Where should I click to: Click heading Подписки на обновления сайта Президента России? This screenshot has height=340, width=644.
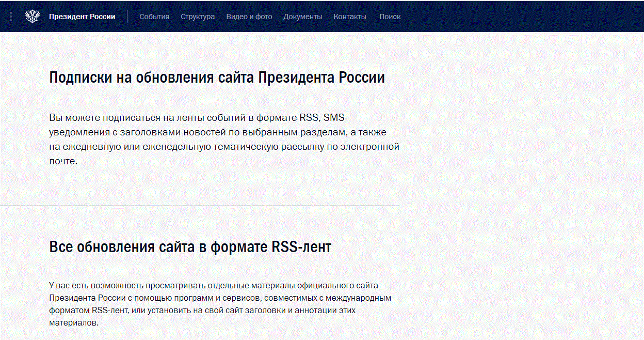coord(217,78)
